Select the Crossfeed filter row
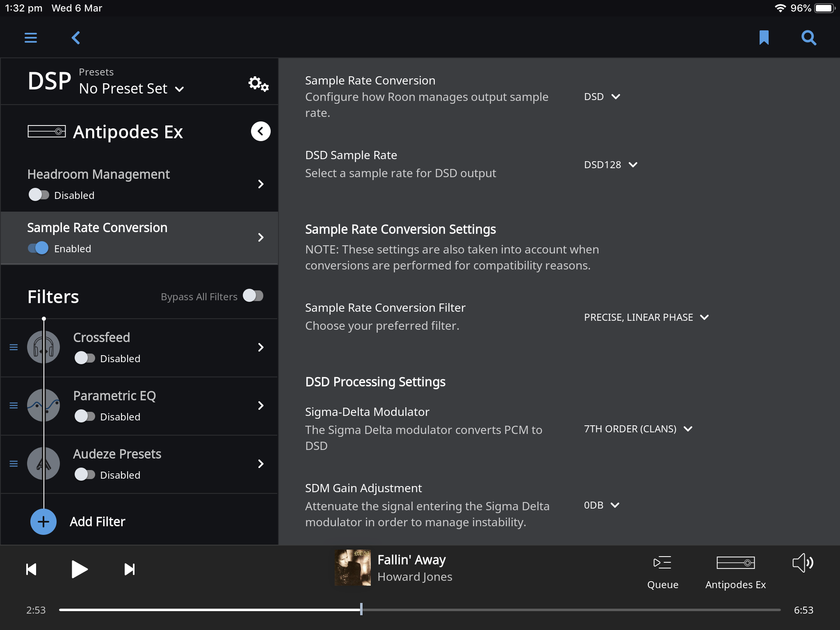This screenshot has width=840, height=630. click(139, 347)
